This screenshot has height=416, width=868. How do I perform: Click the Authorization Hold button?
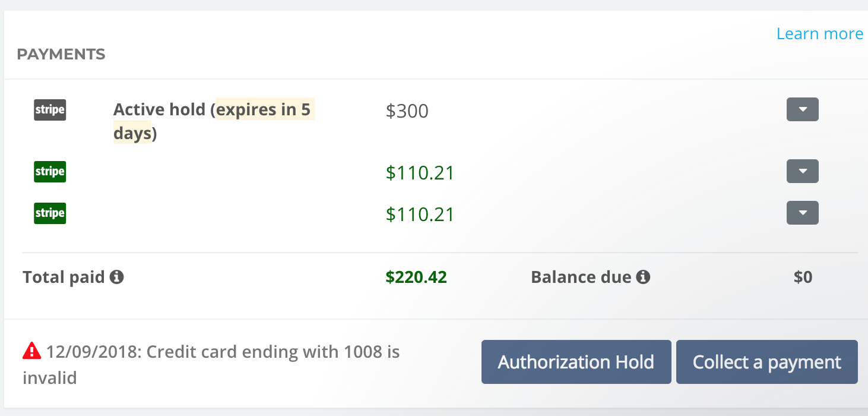(576, 362)
